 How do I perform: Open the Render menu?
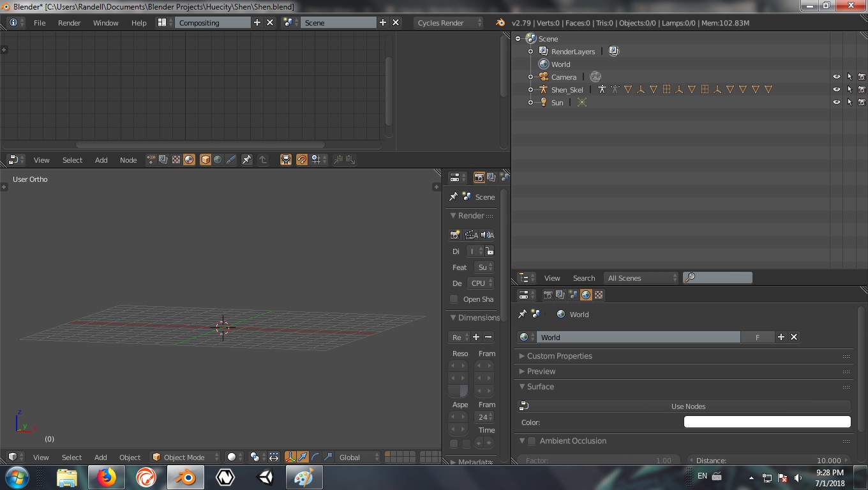pos(70,22)
